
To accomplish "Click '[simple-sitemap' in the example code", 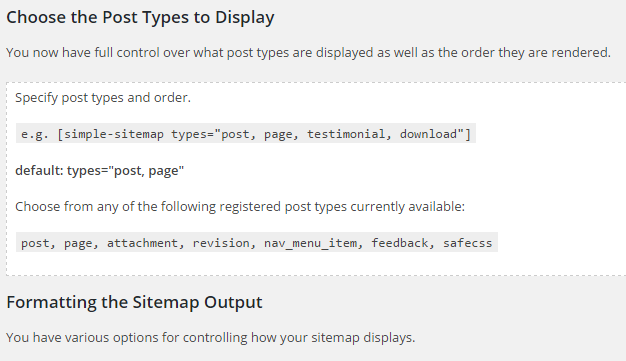I will [110, 134].
